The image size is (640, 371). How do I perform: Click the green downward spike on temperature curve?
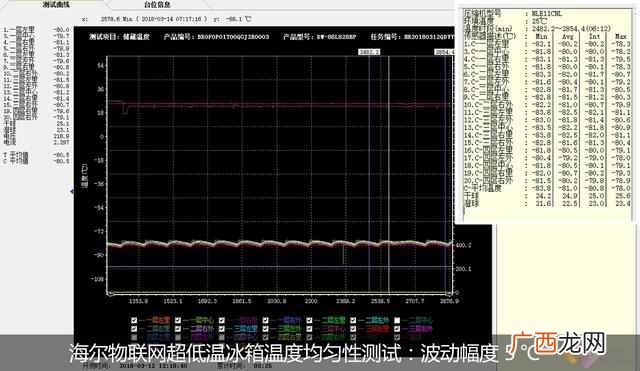[343, 254]
